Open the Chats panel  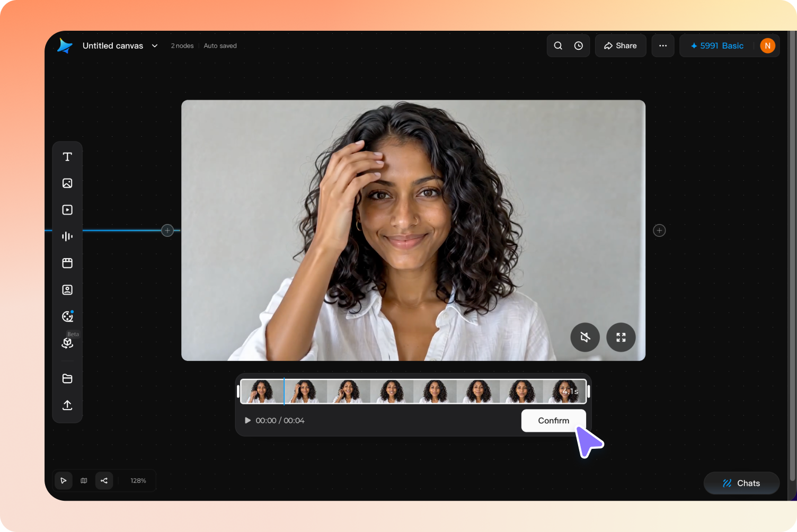[x=741, y=483]
